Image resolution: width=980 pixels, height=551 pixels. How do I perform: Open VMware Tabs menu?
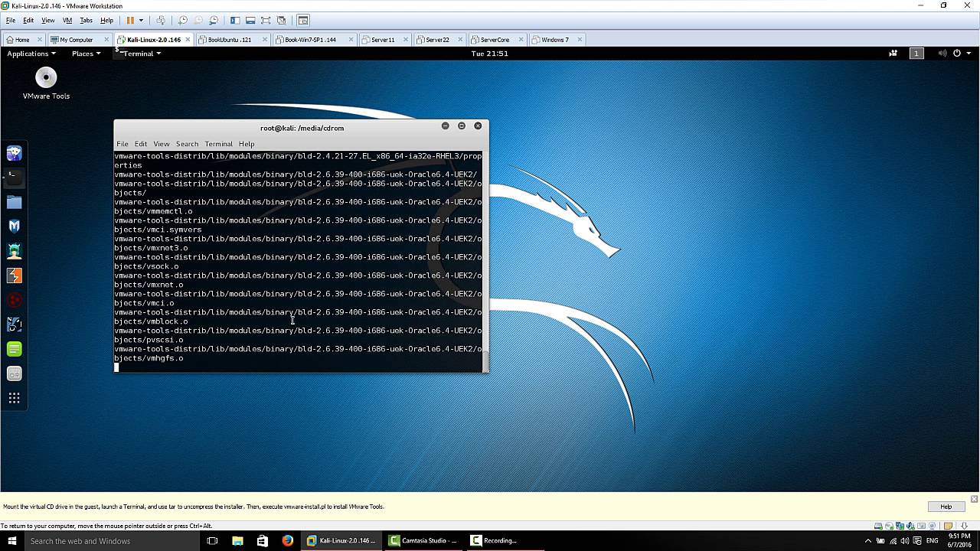click(86, 20)
